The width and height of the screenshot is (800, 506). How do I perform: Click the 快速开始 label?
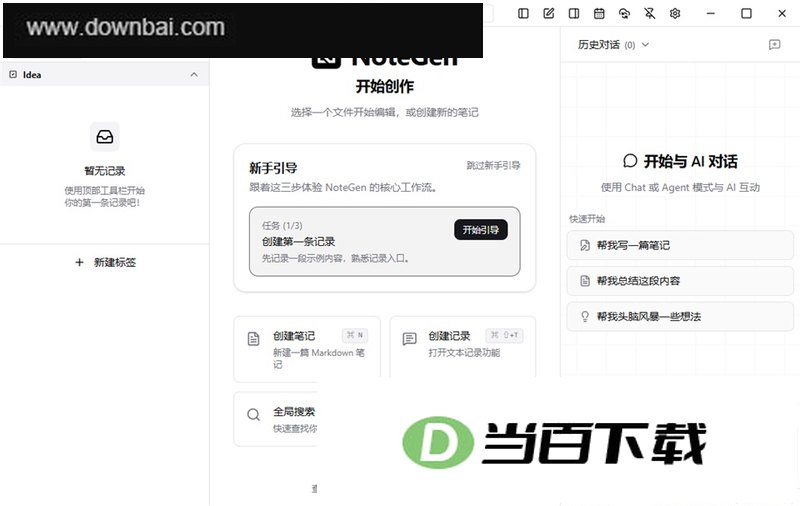[587, 219]
